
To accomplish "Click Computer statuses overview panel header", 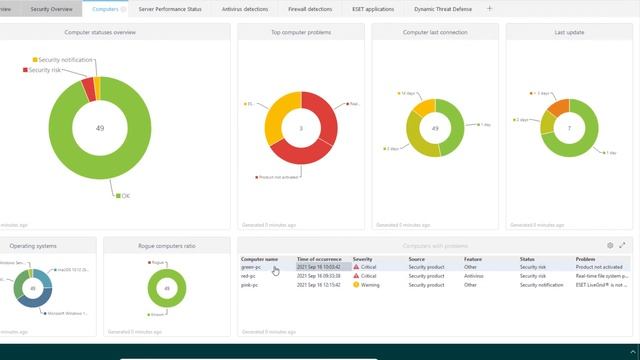I will click(x=100, y=32).
